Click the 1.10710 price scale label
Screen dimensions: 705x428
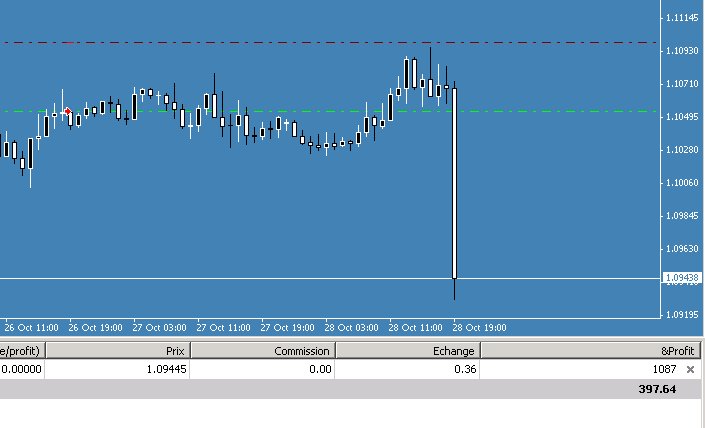click(x=682, y=84)
